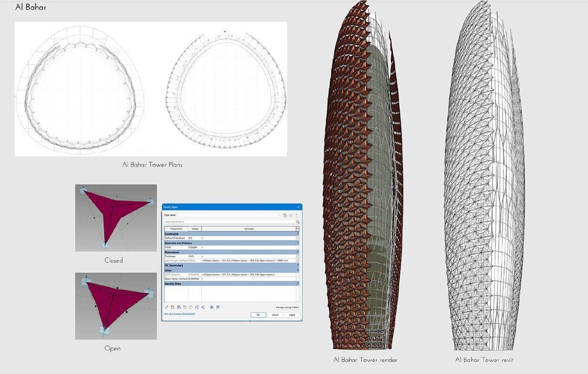Viewport: 588px width, 374px height.
Task: Click the Al Bahar Tower Plans drawing
Action: click(151, 89)
